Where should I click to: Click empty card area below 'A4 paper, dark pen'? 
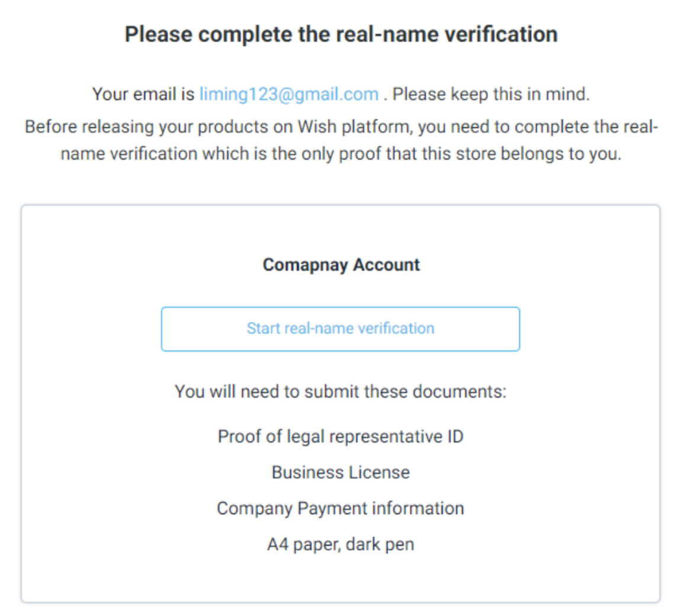point(341,577)
